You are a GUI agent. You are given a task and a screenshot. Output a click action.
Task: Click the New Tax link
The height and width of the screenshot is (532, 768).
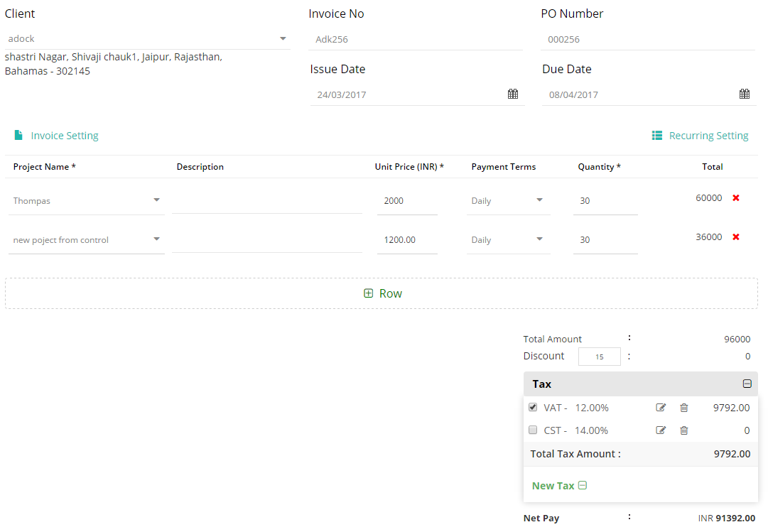pyautogui.click(x=553, y=486)
